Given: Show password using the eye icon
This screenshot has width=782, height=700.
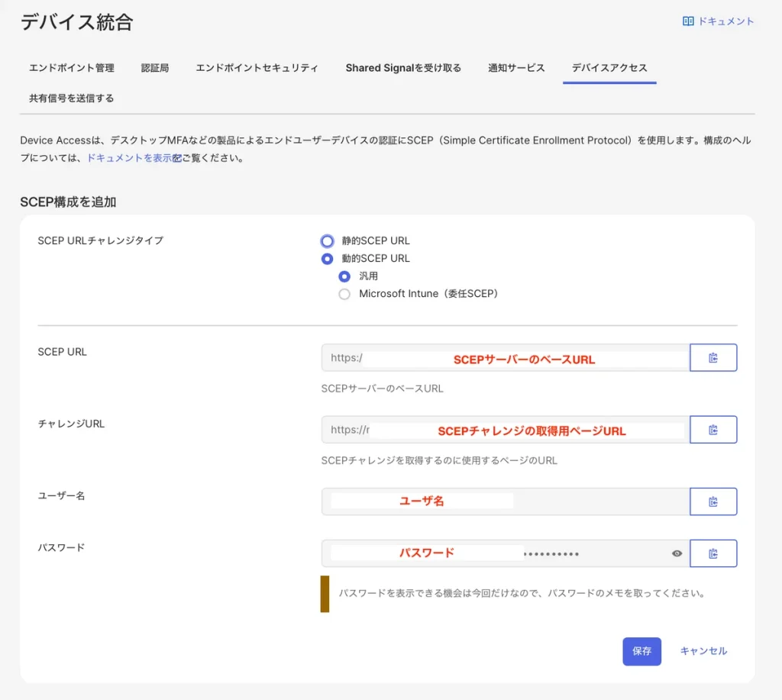Looking at the screenshot, I should coord(677,553).
